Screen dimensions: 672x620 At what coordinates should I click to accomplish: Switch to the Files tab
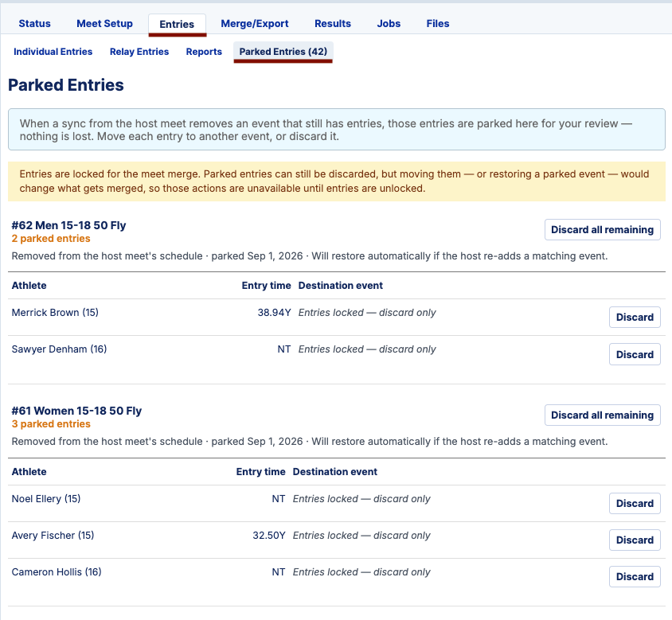438,24
